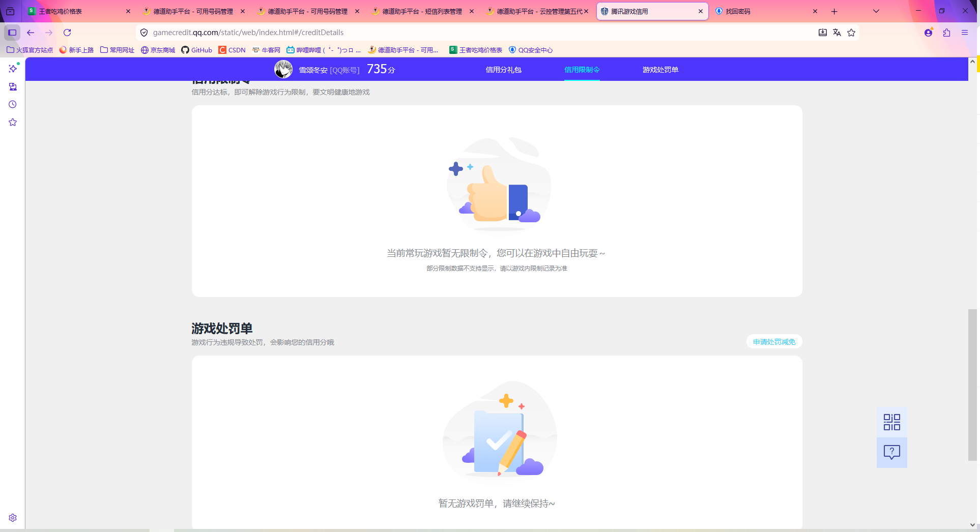The image size is (980, 532).
Task: Open the GitHub bookmark link
Action: [x=196, y=50]
